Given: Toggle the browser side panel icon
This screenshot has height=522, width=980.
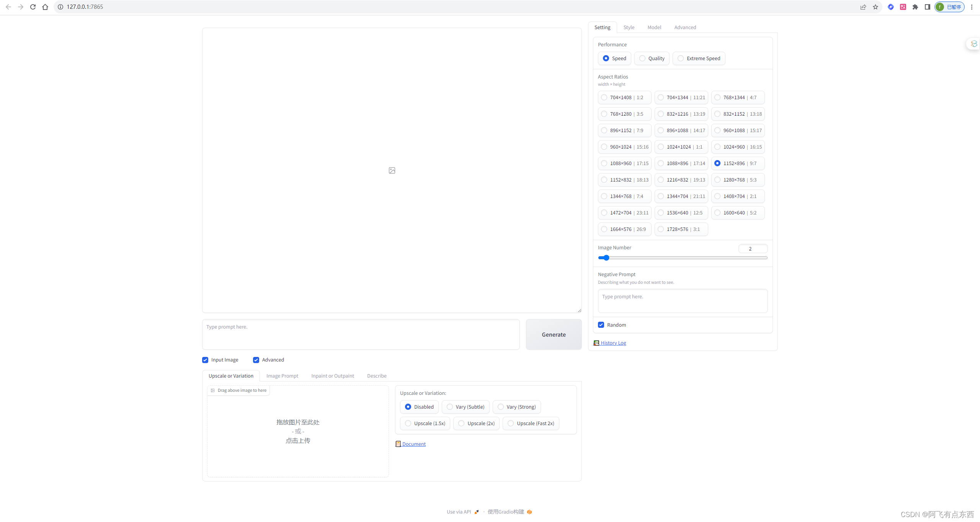Looking at the screenshot, I should [x=927, y=7].
